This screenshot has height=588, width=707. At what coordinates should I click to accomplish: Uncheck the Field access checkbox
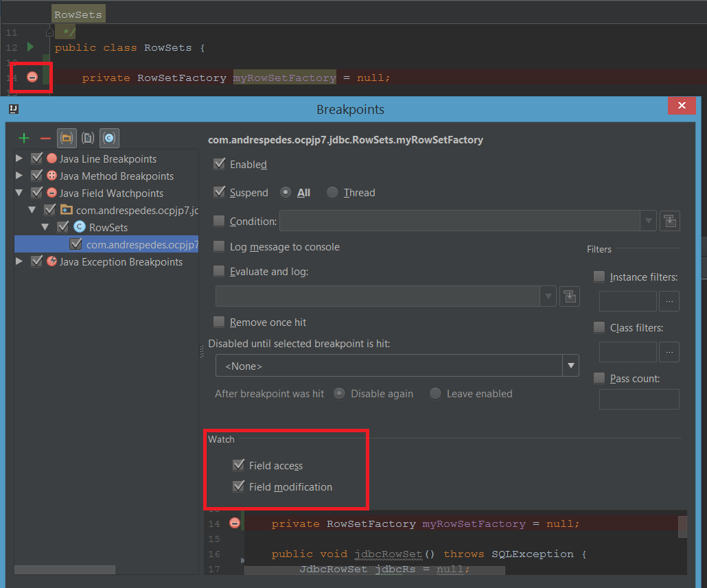239,465
